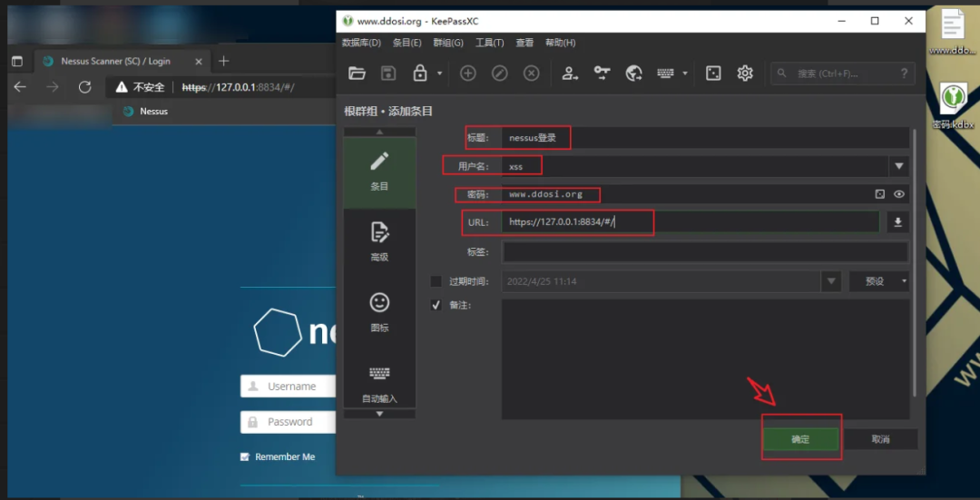This screenshot has height=500, width=980.
Task: Perform auto-type keyboard toolbar icon
Action: coord(666,74)
